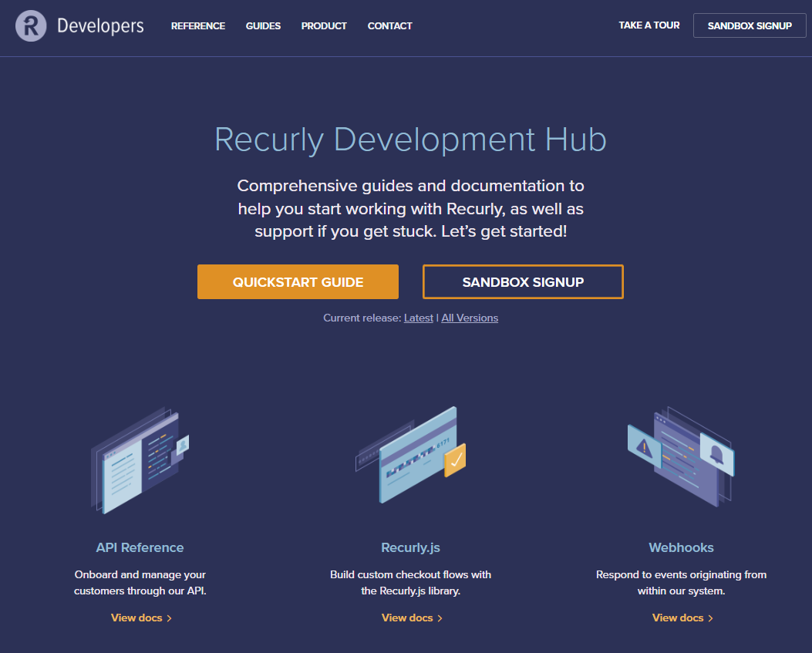Open the Product menu item

click(x=324, y=26)
